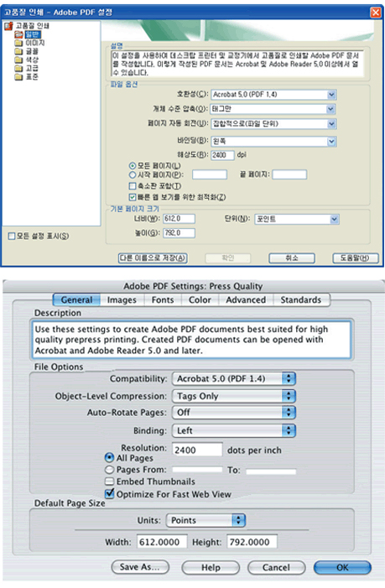Open the Object-Level Compression popup menu

pyautogui.click(x=234, y=396)
